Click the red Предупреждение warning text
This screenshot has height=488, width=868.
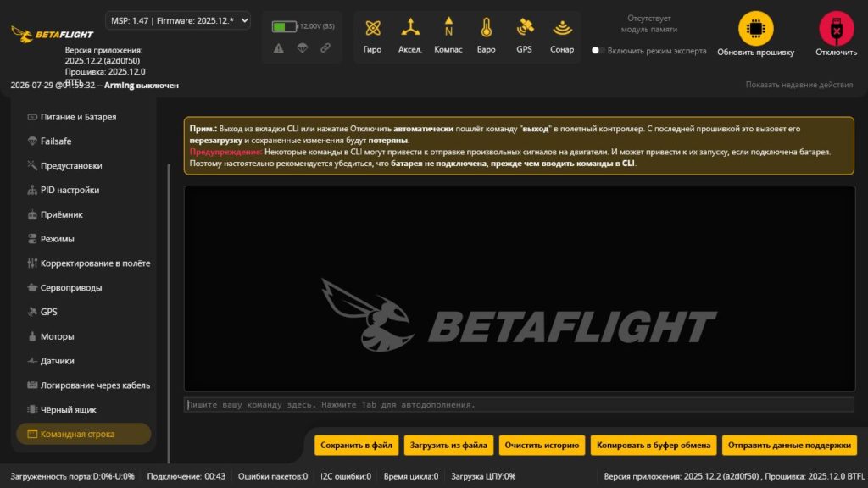(225, 152)
